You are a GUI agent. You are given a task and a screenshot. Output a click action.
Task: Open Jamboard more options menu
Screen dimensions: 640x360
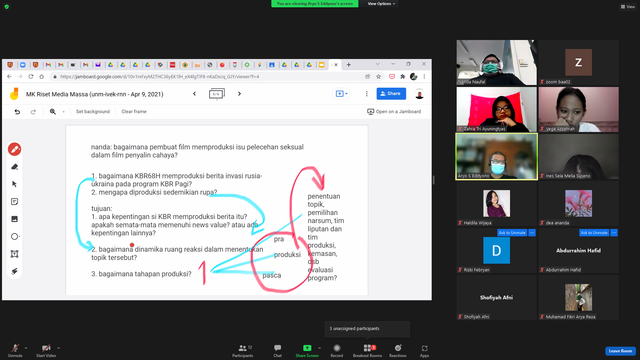pos(367,94)
